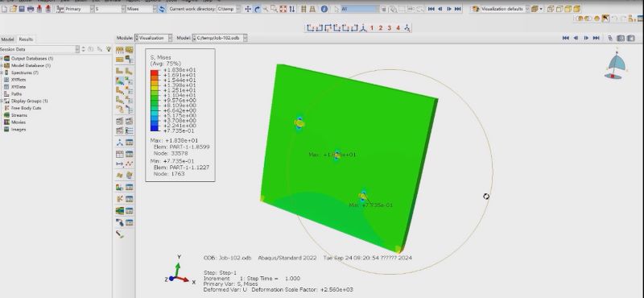
Task: Select Free Body Cuts tree item
Action: point(26,108)
